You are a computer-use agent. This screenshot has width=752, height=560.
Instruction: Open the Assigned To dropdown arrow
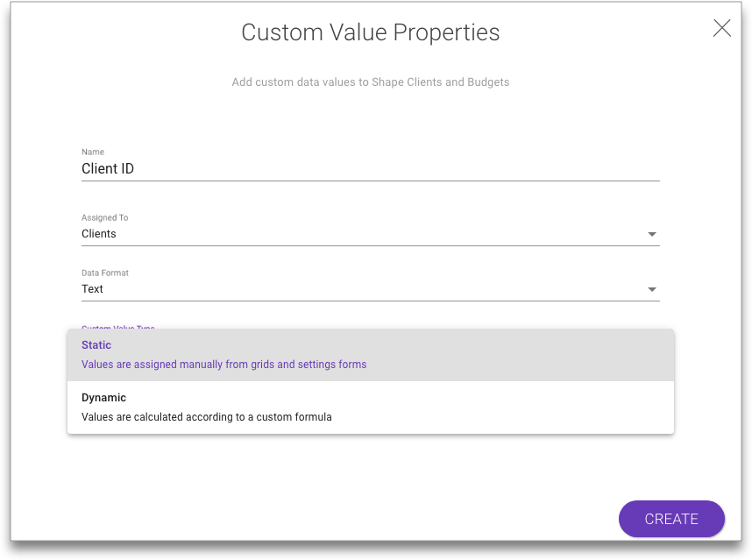[x=652, y=234]
